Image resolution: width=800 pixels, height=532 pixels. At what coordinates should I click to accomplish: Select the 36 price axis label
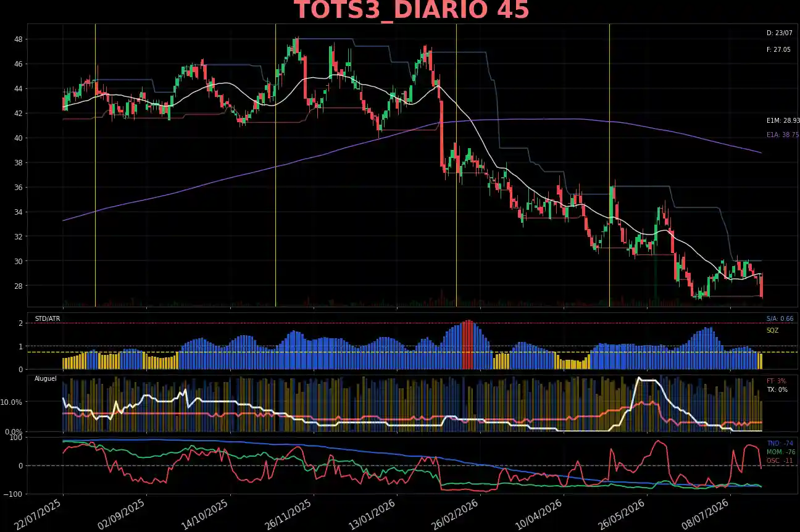(19, 188)
